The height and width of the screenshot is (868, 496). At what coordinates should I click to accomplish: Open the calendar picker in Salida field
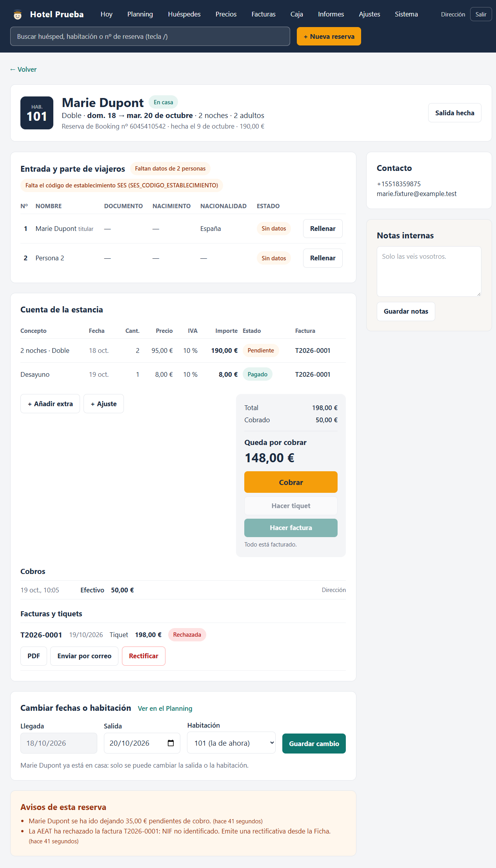[171, 743]
